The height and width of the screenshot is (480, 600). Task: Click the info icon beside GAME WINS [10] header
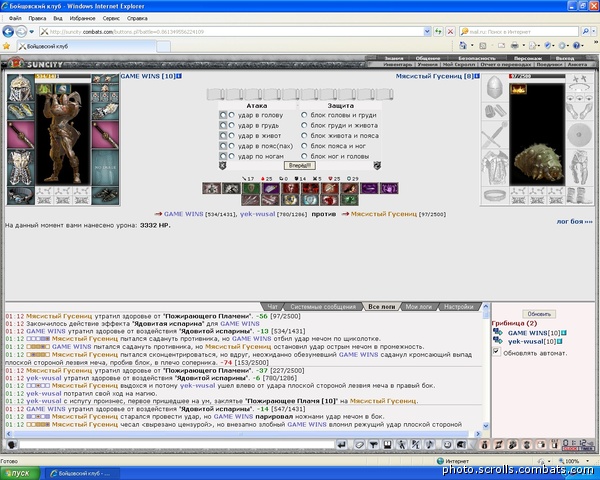tap(179, 76)
